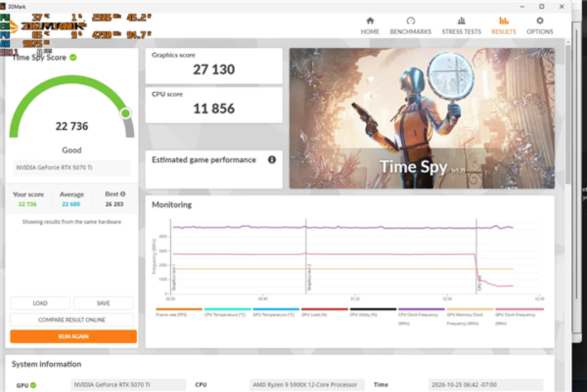Click the CPU test marker line in monitoring chart
This screenshot has height=392, width=587.
point(477,256)
